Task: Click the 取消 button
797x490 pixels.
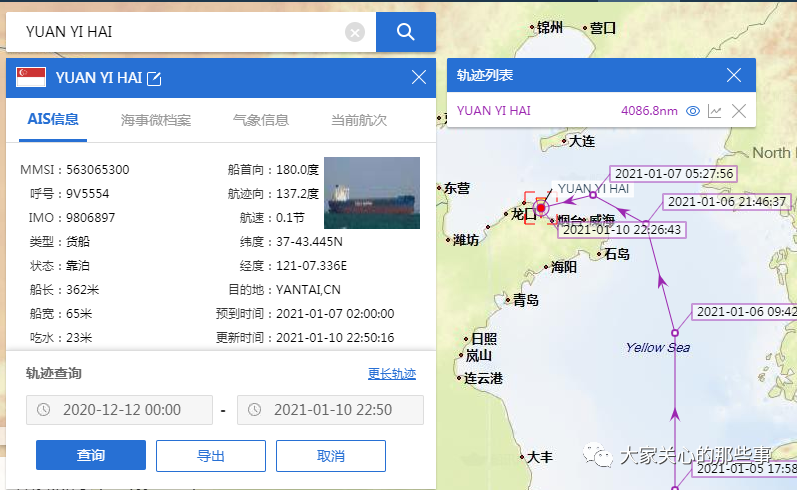Action: click(x=331, y=455)
